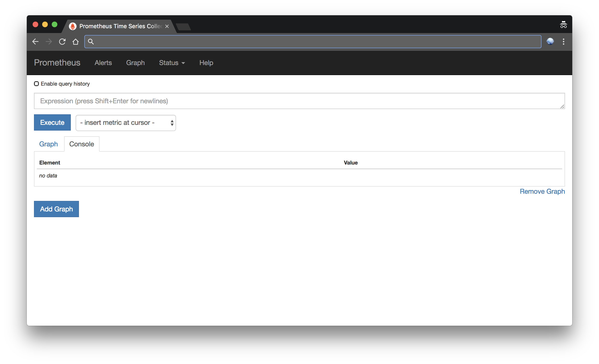Switch to the Graph tab below the expression

(48, 144)
